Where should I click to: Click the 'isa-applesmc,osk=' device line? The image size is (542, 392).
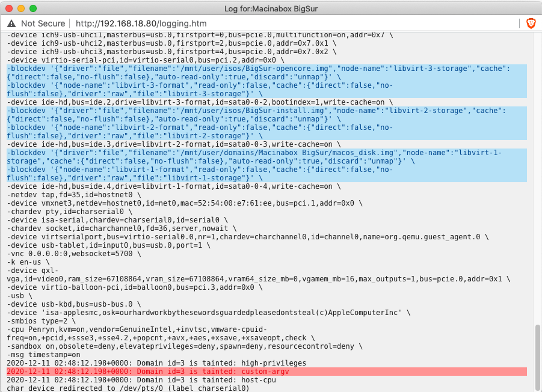[x=208, y=313]
